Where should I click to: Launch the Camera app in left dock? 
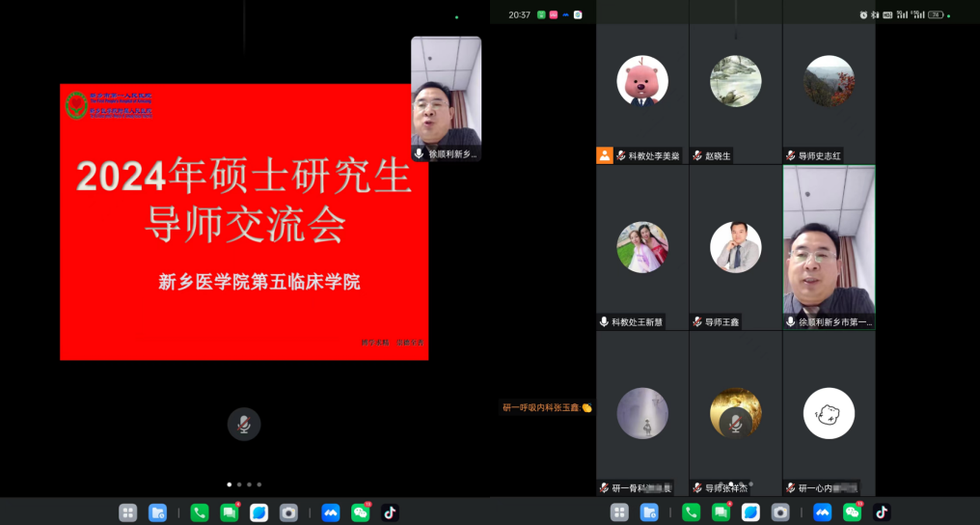tap(288, 513)
